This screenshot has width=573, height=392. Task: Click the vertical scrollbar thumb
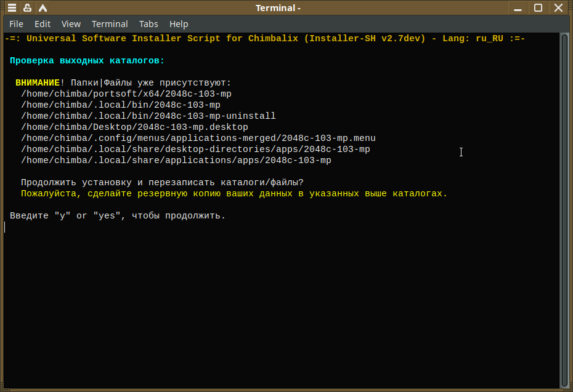click(564, 211)
